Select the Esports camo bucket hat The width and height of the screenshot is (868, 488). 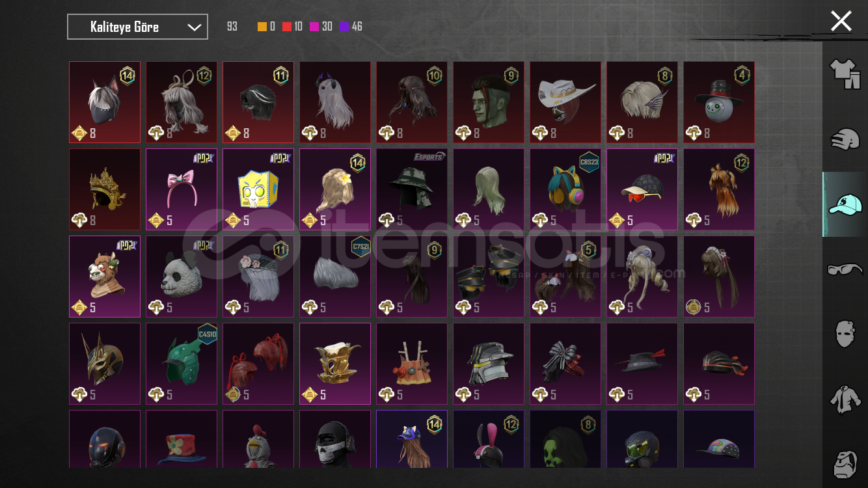pyautogui.click(x=412, y=189)
